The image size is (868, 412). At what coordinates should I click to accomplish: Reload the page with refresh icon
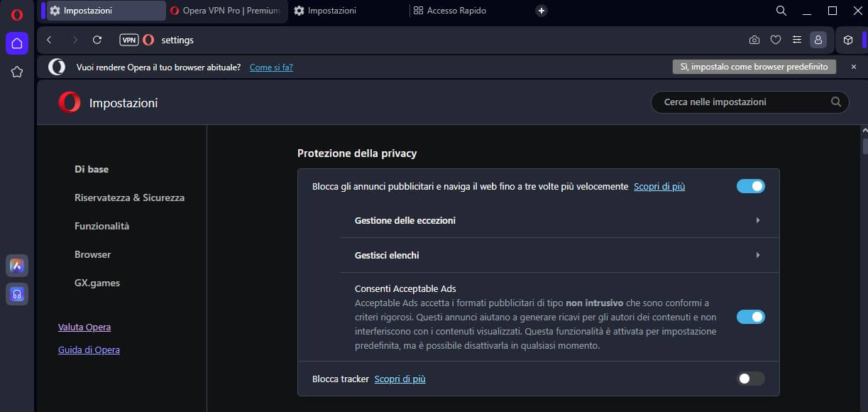(98, 40)
